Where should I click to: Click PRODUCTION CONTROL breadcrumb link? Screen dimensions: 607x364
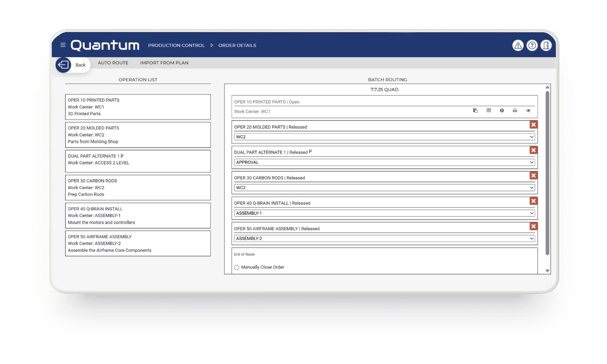(x=176, y=45)
